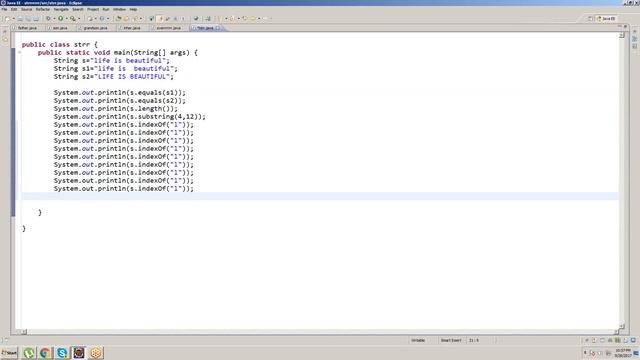This screenshot has width=640, height=360.
Task: Open the Run menu
Action: [106, 9]
